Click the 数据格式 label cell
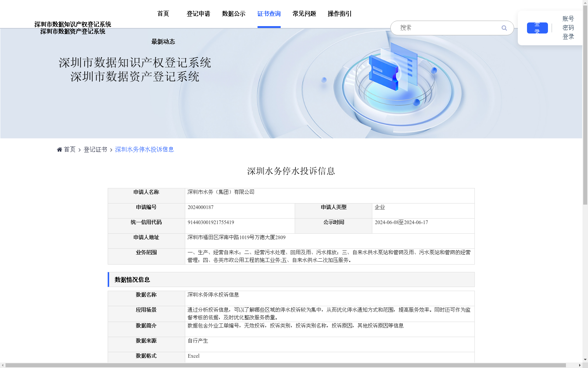 (146, 357)
